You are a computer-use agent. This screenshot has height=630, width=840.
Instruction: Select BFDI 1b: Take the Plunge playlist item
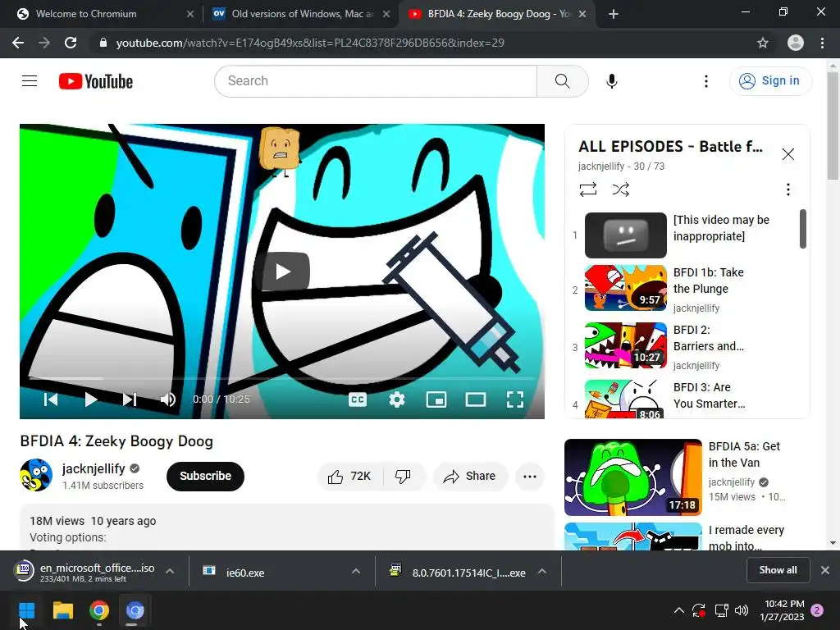687,289
